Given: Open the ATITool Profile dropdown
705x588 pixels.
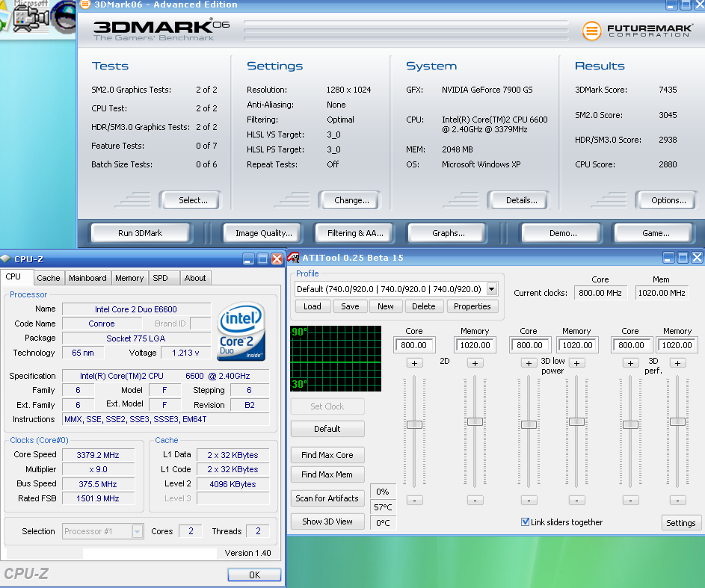Looking at the screenshot, I should (492, 289).
